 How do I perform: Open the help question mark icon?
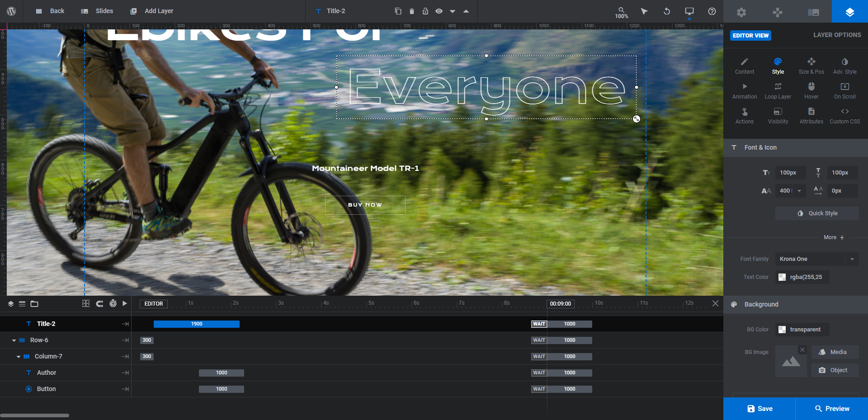pos(712,11)
